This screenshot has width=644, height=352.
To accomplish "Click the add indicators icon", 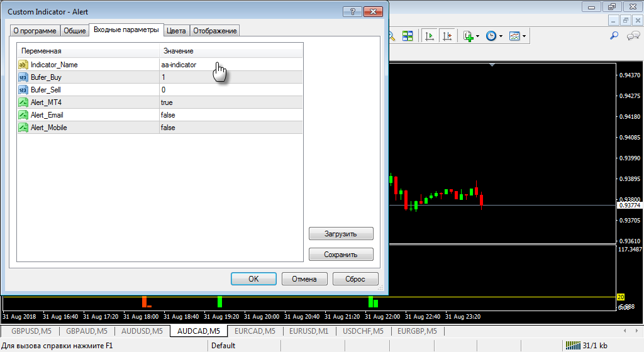I will (x=468, y=36).
